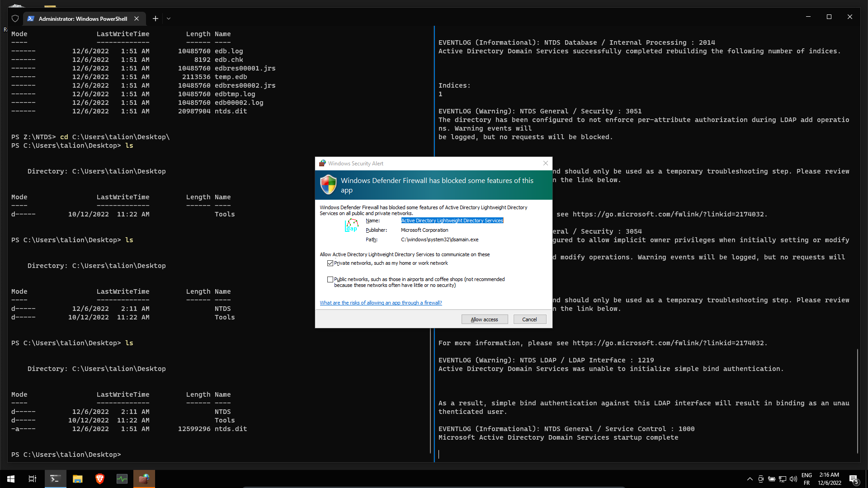868x488 pixels.
Task: Open File Explorer from taskbar
Action: (78, 479)
